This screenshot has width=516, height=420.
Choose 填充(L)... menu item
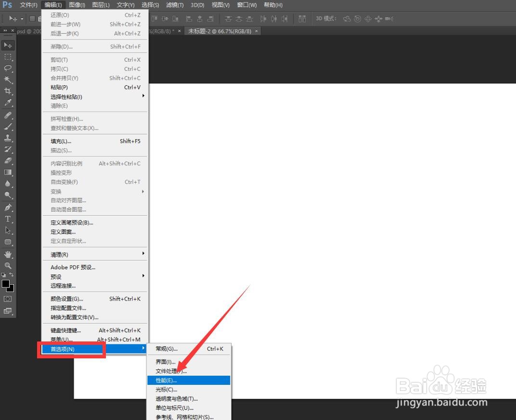tap(95, 141)
